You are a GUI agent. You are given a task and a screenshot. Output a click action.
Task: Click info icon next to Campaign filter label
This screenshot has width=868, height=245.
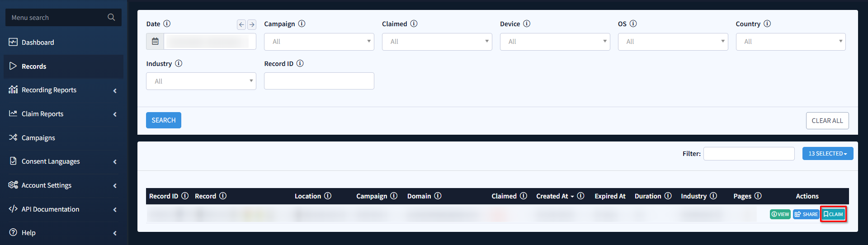coord(302,24)
